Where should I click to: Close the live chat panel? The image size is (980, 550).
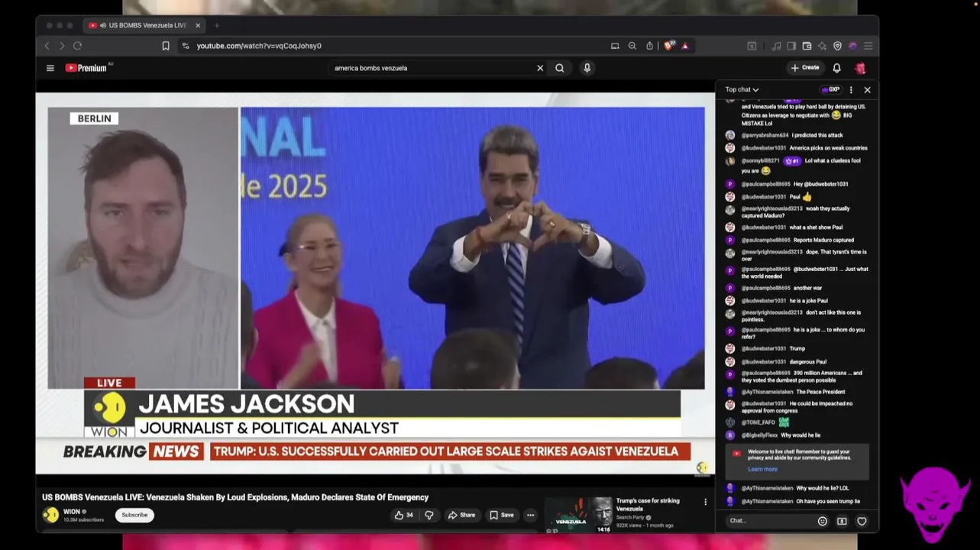click(x=867, y=89)
